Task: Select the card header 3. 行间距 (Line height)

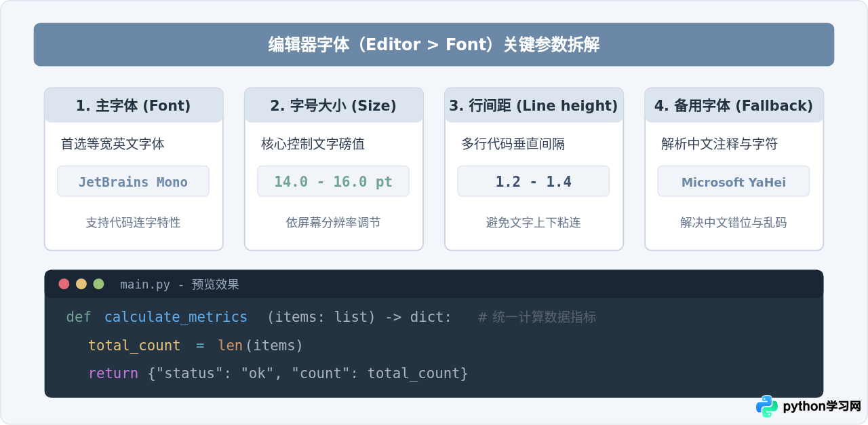Action: [534, 105]
